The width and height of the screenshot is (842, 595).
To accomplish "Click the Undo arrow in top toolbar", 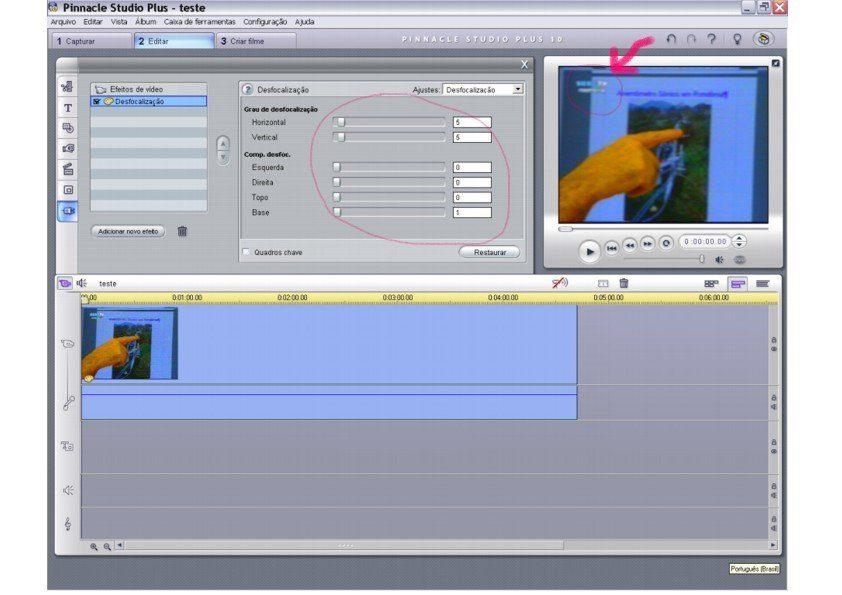I will point(671,39).
